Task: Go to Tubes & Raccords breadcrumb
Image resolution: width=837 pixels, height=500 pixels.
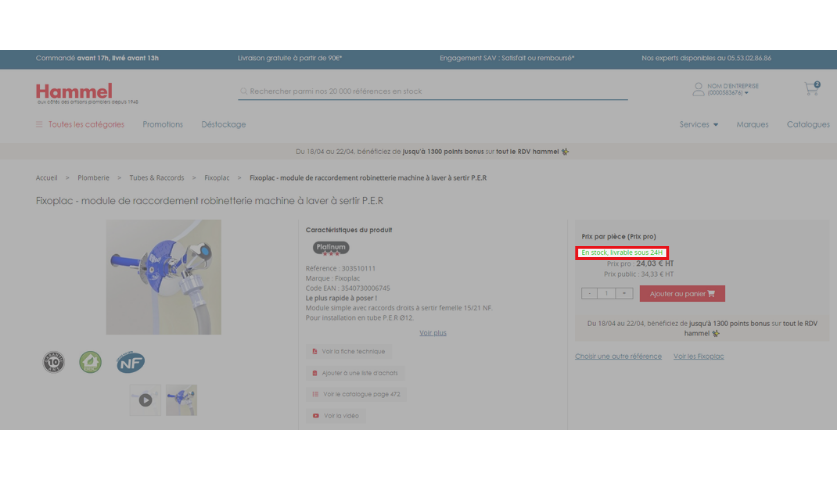Action: click(156, 178)
